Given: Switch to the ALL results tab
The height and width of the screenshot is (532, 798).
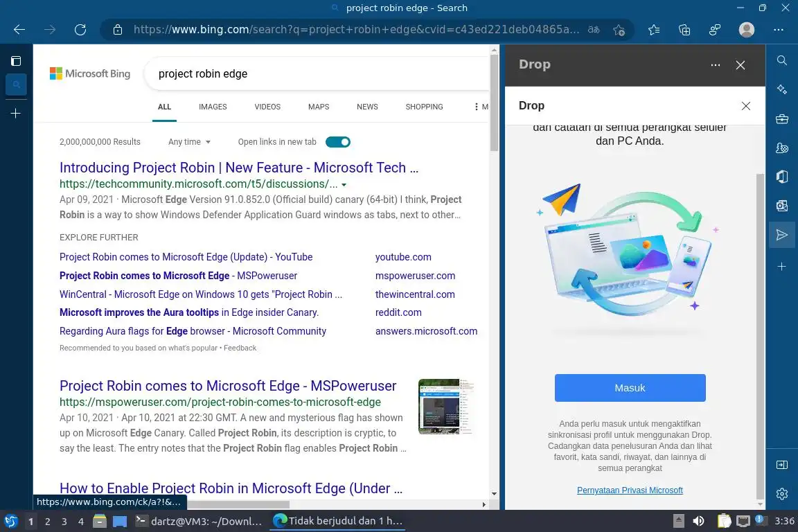Looking at the screenshot, I should (x=164, y=107).
